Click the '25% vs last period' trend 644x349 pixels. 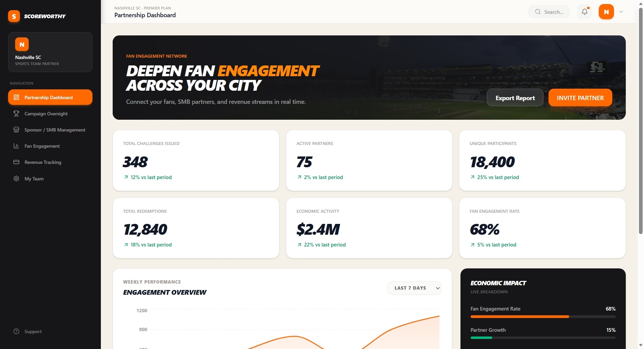(495, 177)
